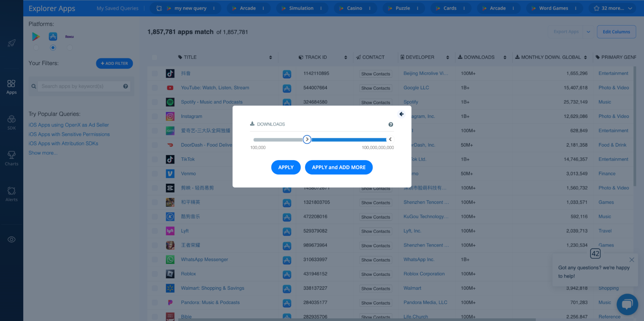Dismiss the 'Got any questions' chat popup
644x321 pixels.
click(632, 260)
